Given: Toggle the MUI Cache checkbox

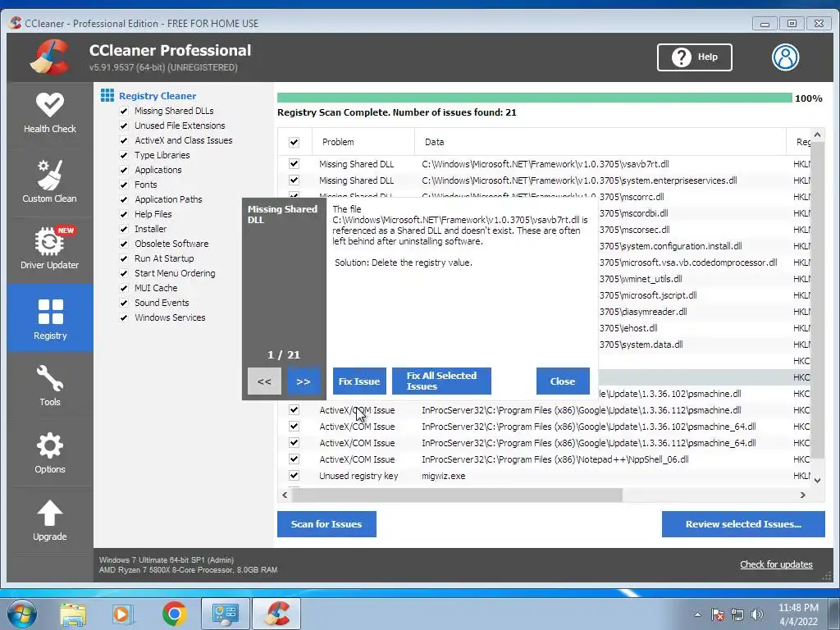Looking at the screenshot, I should tap(124, 288).
